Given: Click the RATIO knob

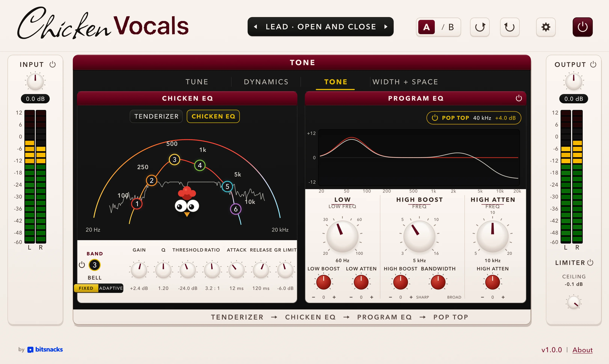Looking at the screenshot, I should (212, 270).
